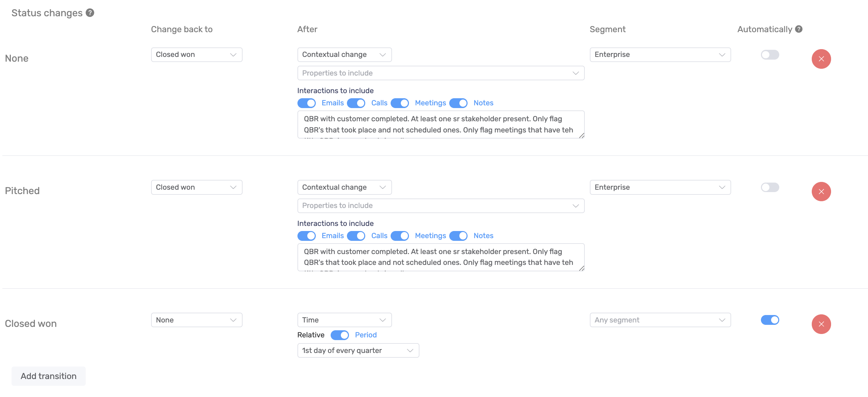Open Change back to dropdown for None row
The image size is (868, 397).
(x=197, y=55)
